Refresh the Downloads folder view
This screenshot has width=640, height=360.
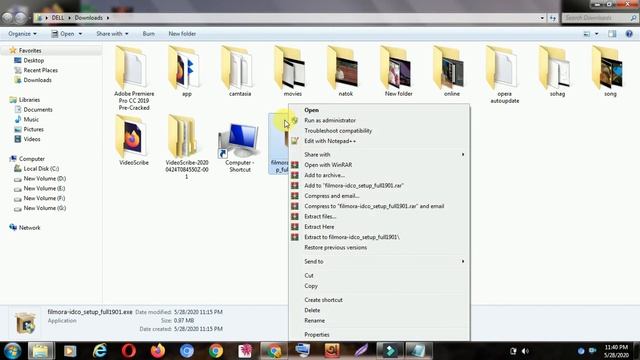point(553,18)
